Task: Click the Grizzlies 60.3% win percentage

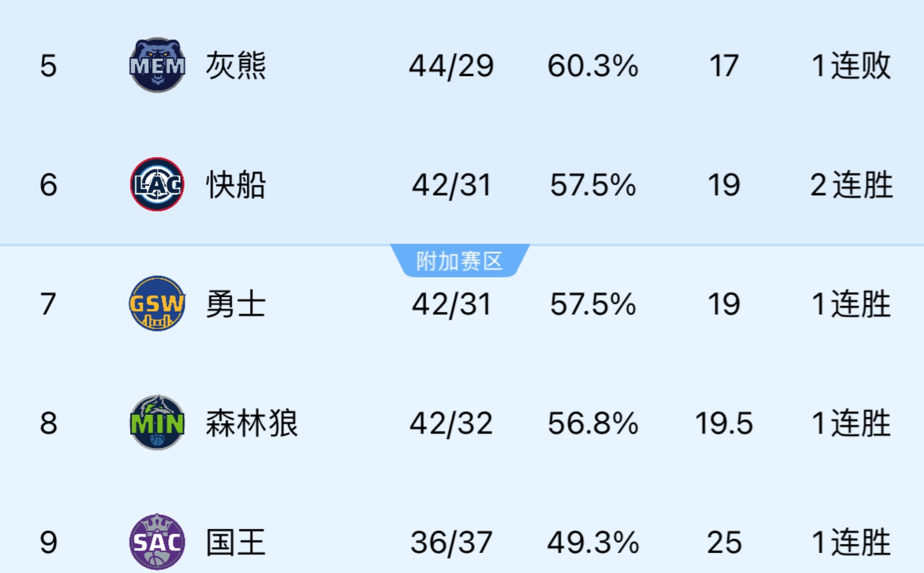Action: tap(593, 66)
